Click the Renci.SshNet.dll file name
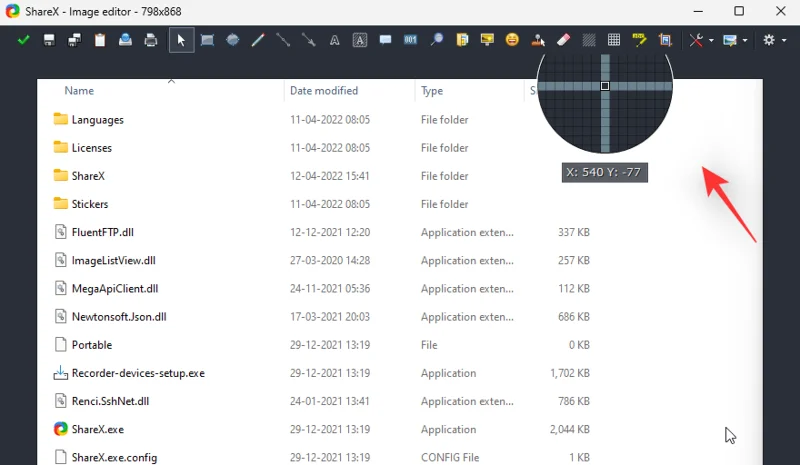Viewport: 800px width, 465px height. click(110, 401)
